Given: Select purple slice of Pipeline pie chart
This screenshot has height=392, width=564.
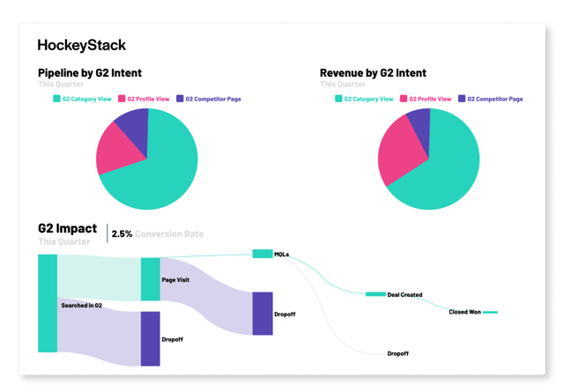Looking at the screenshot, I should [x=136, y=126].
